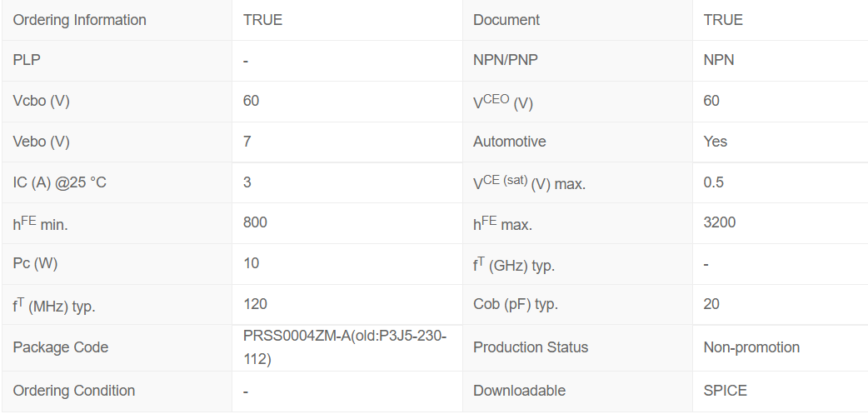Select the Vcbo (V) label
The image size is (868, 414).
[x=41, y=101]
